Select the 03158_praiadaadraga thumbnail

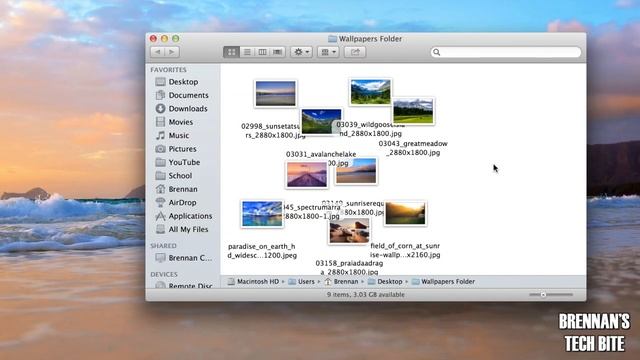point(349,231)
